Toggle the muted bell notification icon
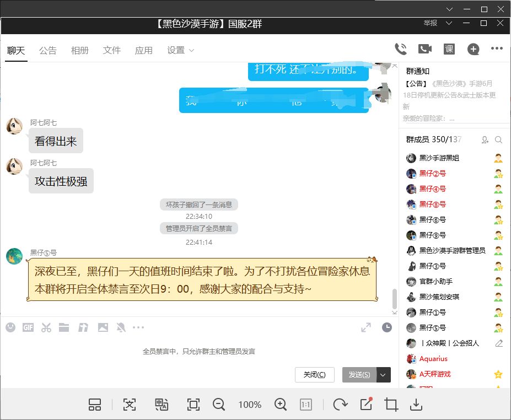Image resolution: width=511 pixels, height=420 pixels. [x=121, y=327]
